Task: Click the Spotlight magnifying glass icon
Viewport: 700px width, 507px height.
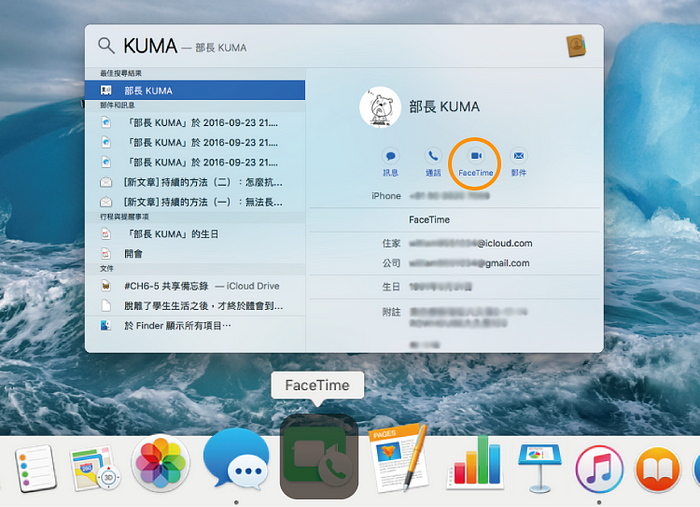Action: point(106,46)
